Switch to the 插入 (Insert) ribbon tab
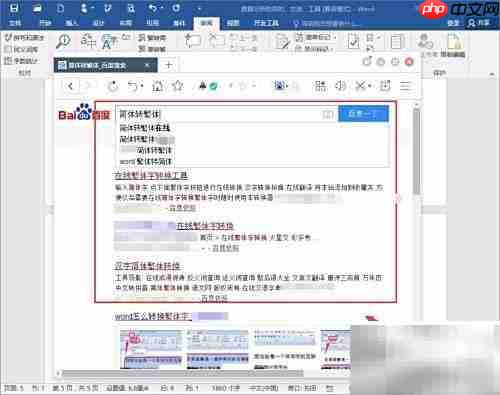Screen dimensions: 500x395 tap(72, 23)
